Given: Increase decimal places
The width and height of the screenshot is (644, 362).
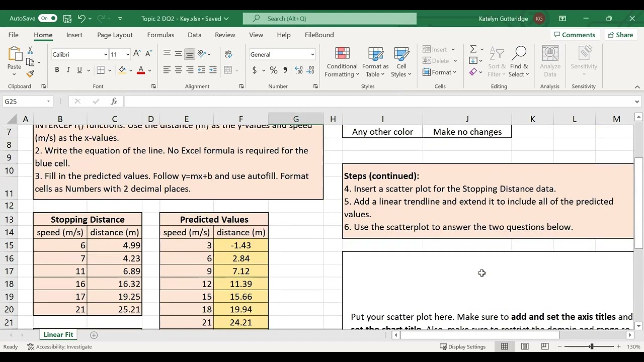Looking at the screenshot, I should 299,70.
